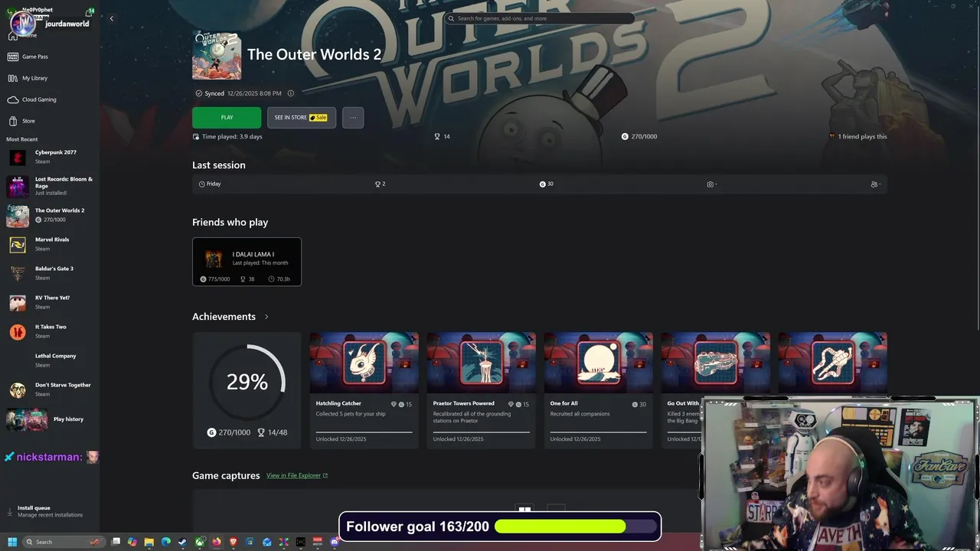Open Steam from the taskbar
Viewport: 980px width, 551px height.
tap(183, 542)
